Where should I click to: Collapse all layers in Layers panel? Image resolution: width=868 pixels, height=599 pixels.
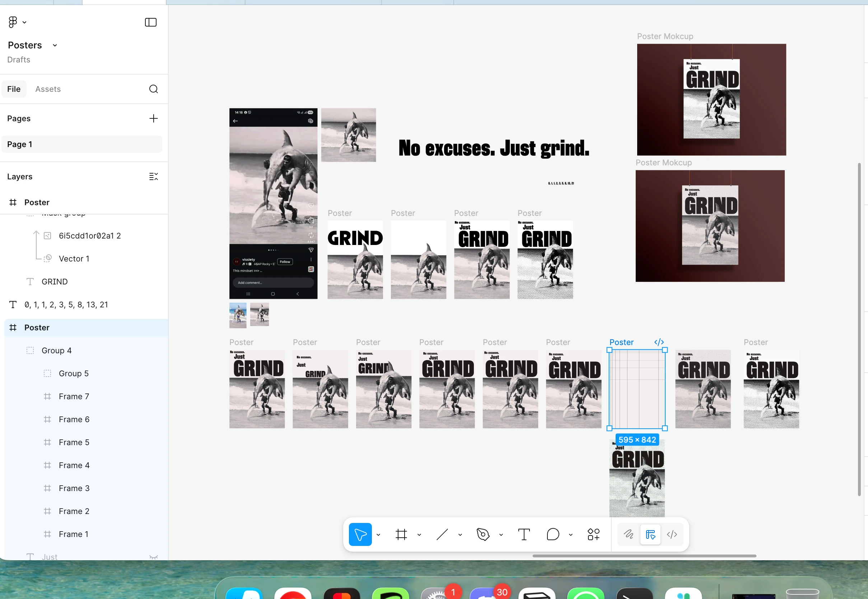pos(153,176)
